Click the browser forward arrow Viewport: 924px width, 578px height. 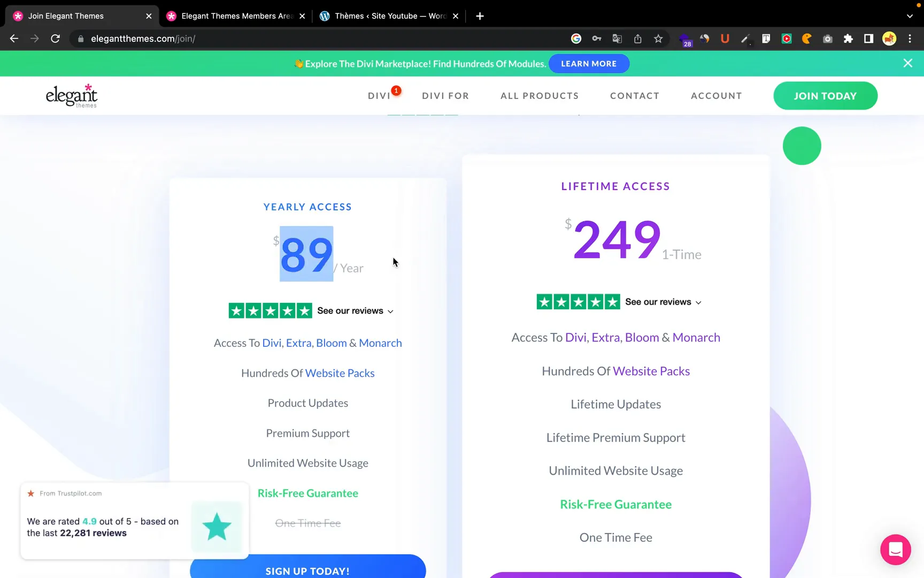point(35,39)
